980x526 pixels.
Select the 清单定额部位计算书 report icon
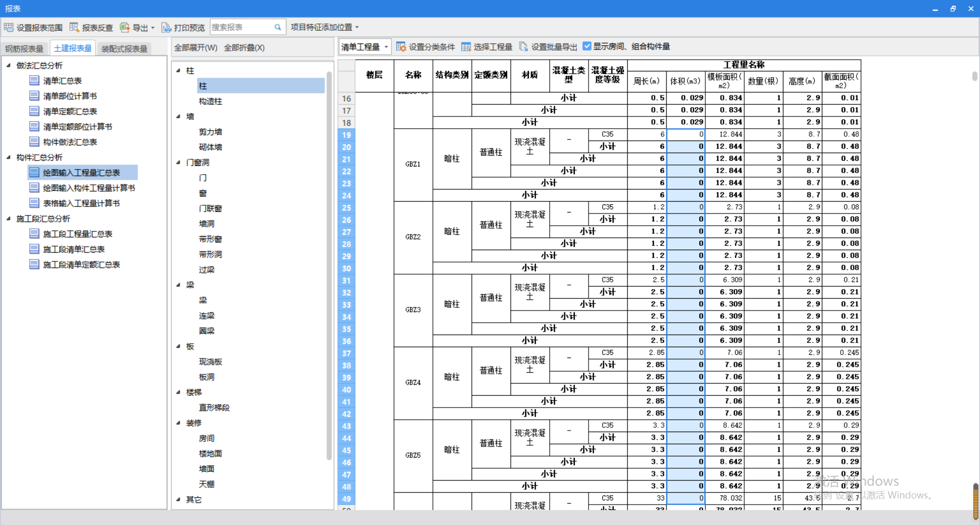tap(34, 126)
